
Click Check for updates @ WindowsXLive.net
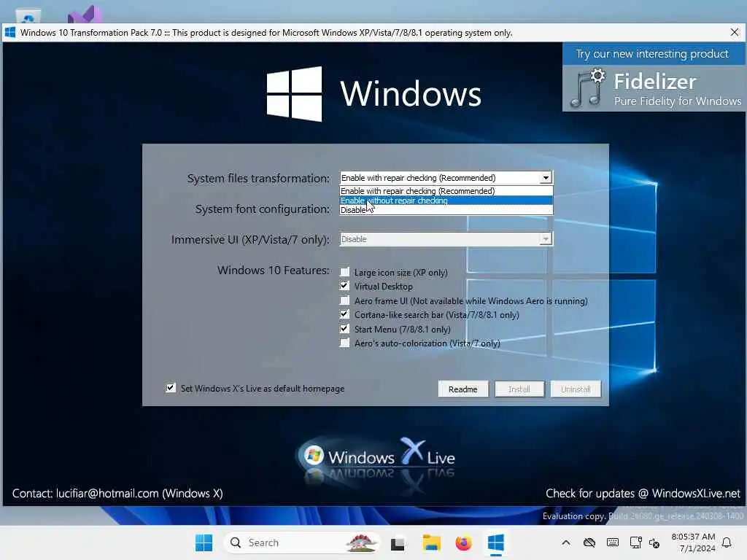point(643,494)
